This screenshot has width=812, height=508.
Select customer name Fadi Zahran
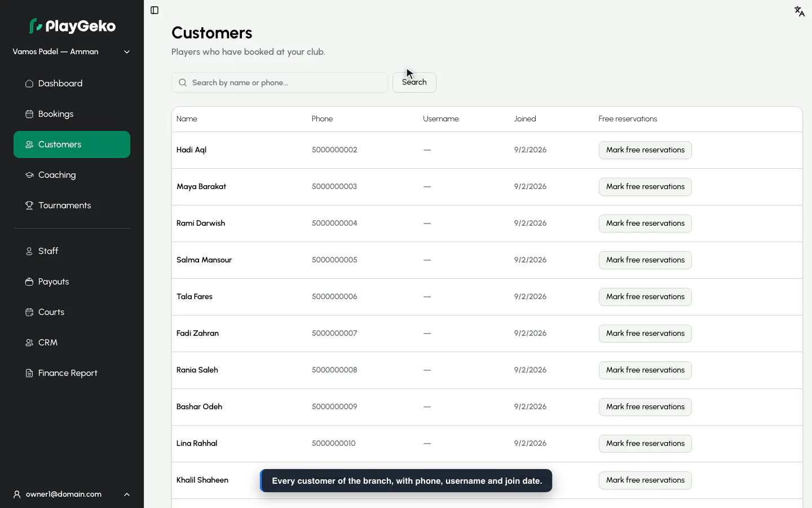pyautogui.click(x=197, y=334)
